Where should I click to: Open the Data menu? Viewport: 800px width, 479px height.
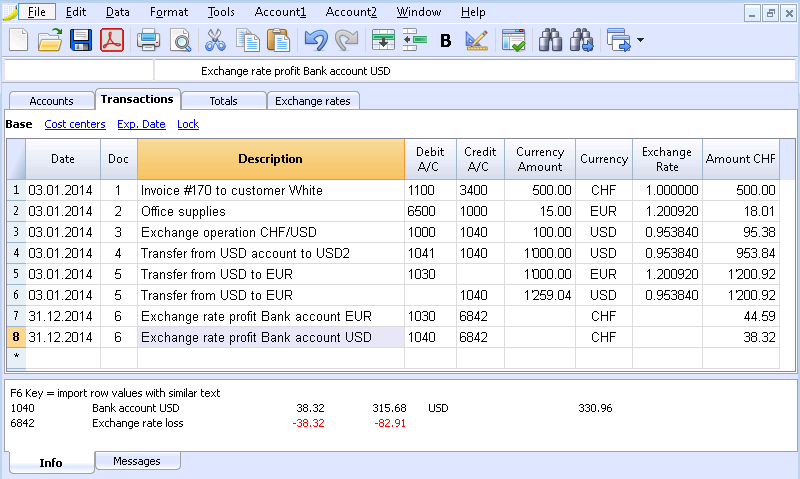[118, 12]
